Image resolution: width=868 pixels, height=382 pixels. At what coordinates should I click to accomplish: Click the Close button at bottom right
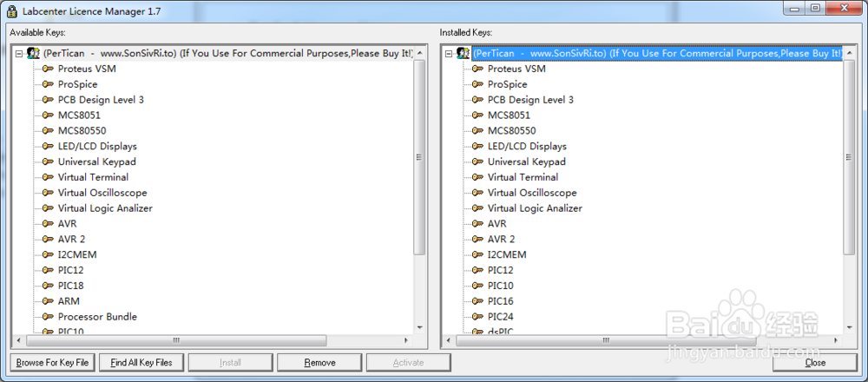(x=815, y=363)
